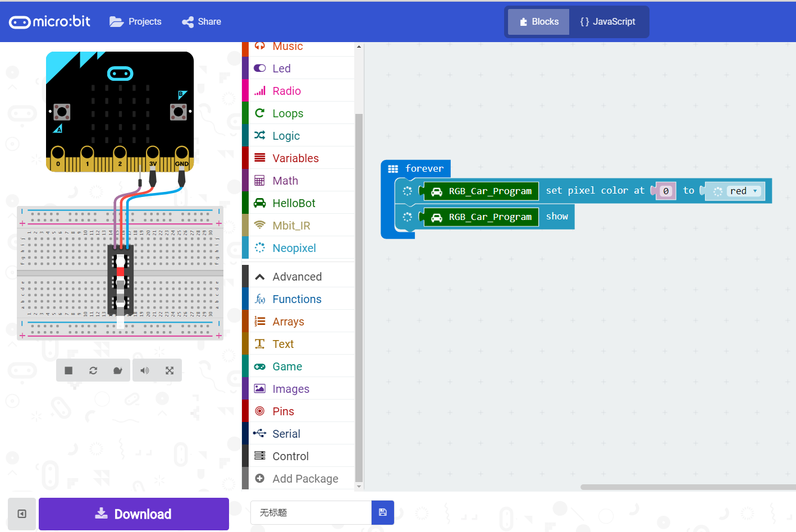Click the workspace horizontal scrollbar
This screenshot has width=796, height=532.
point(688,487)
